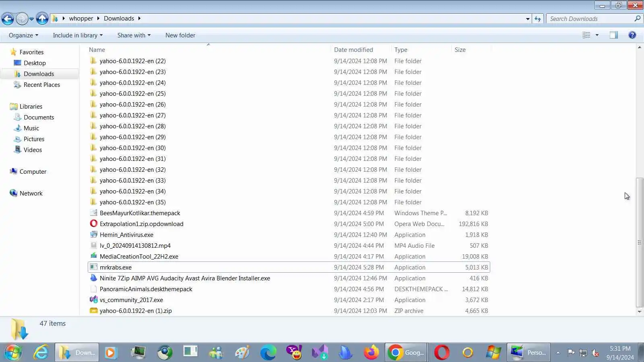Click the search magnifier icon

pos(637,19)
